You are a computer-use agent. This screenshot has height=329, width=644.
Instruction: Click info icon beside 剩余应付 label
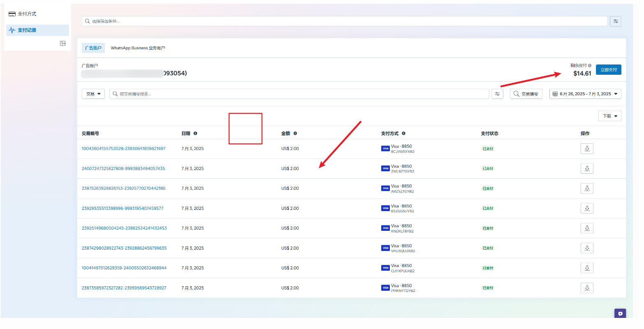pyautogui.click(x=590, y=66)
